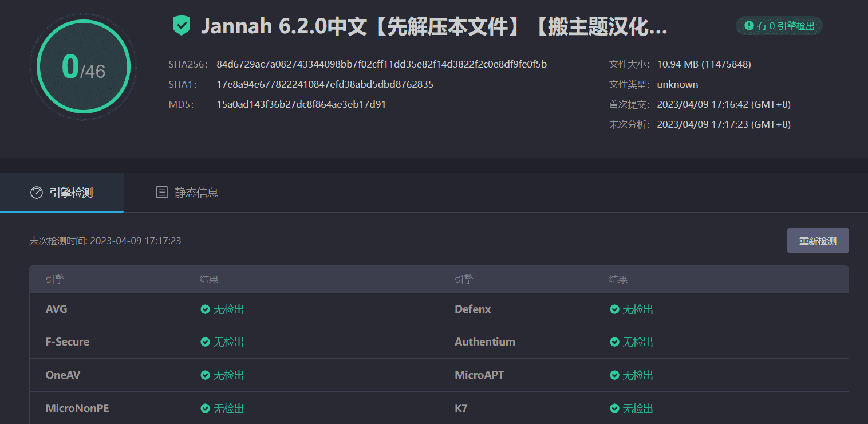The height and width of the screenshot is (424, 868).
Task: Click 无检出 result text for F-Secure
Action: tap(229, 342)
